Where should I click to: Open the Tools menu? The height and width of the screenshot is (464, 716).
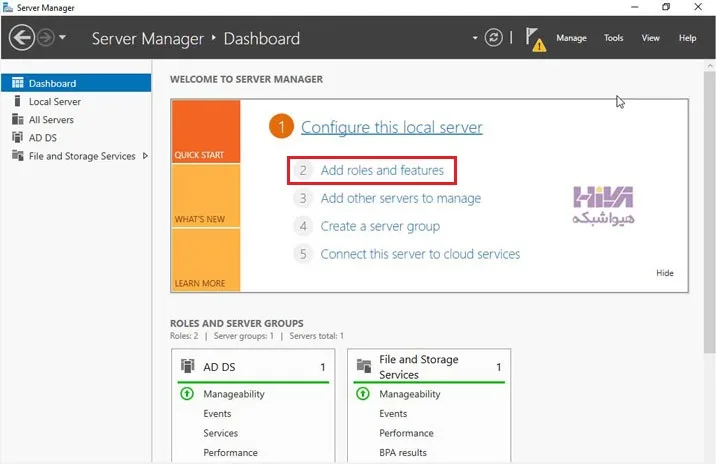[613, 38]
